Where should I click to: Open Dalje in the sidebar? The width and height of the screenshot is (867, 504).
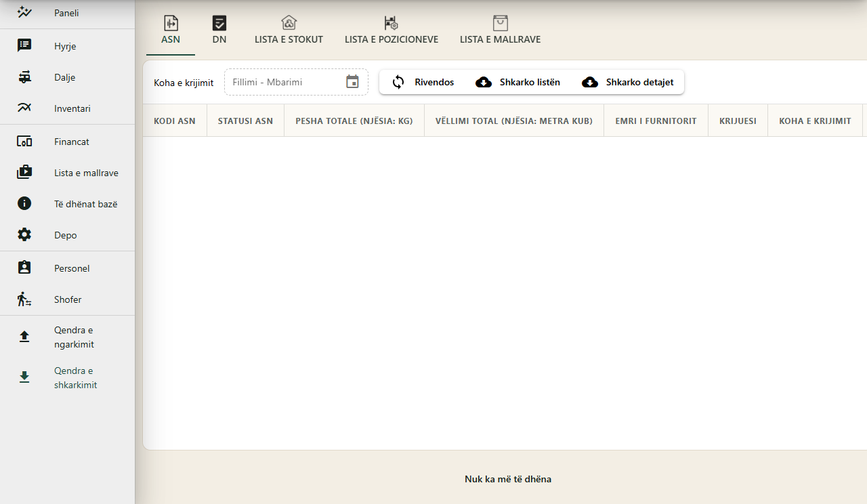pos(67,77)
